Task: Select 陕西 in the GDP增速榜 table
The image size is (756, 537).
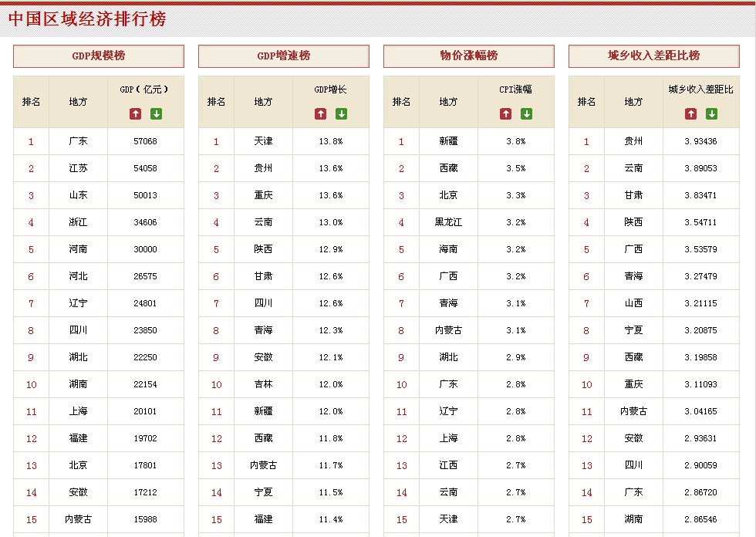Action: (263, 249)
